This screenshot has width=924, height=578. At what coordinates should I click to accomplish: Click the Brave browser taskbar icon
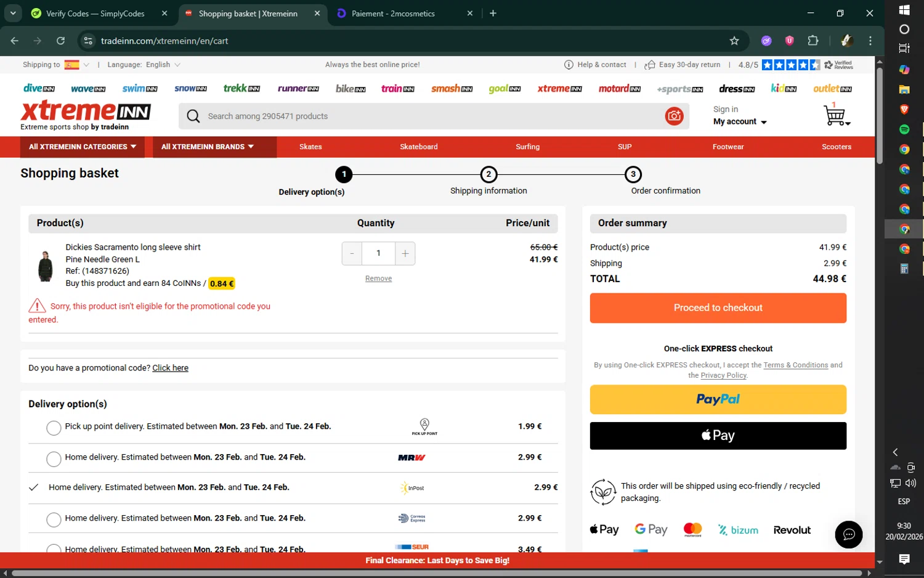pyautogui.click(x=904, y=109)
